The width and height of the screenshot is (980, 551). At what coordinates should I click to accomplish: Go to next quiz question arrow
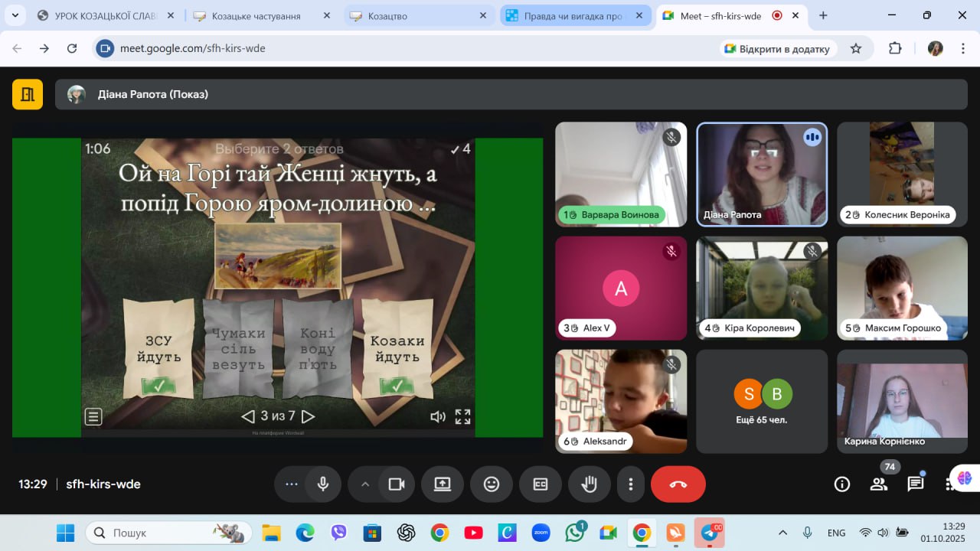click(308, 416)
